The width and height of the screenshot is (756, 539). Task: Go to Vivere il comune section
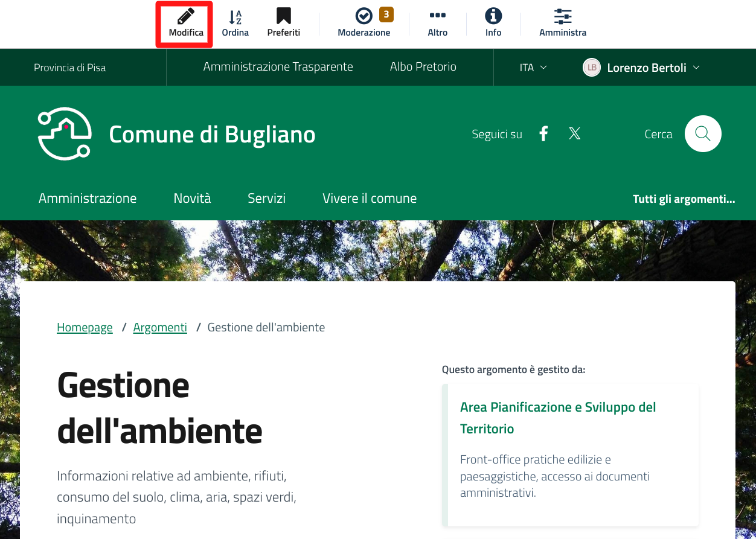pyautogui.click(x=370, y=198)
